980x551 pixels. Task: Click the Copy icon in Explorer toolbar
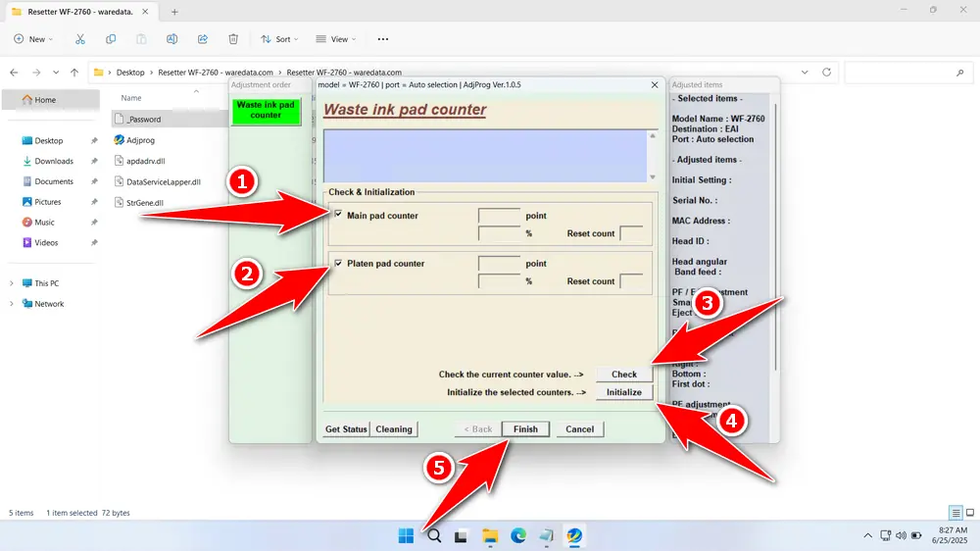click(x=111, y=39)
